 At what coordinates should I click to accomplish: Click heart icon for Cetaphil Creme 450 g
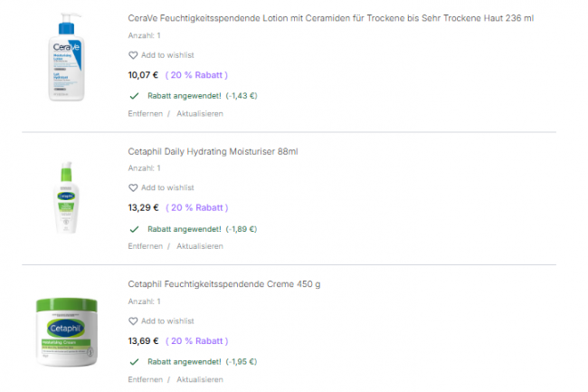133,320
